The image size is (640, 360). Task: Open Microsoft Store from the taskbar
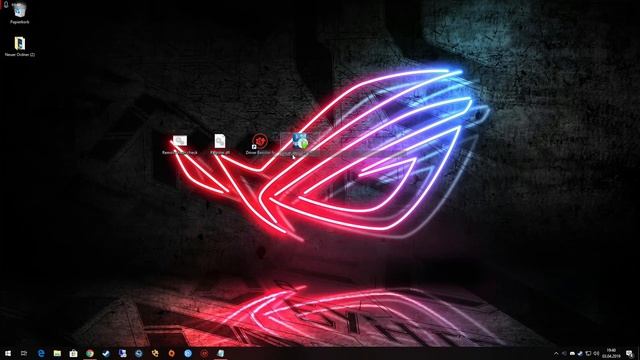pyautogui.click(x=73, y=353)
